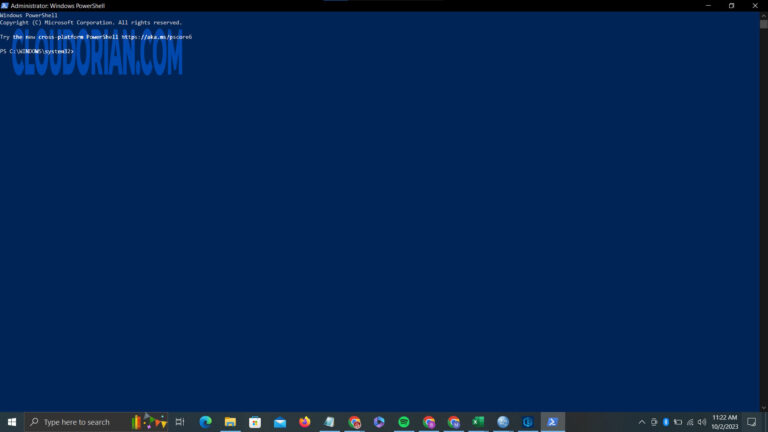Select the active PowerShell taskbar icon

click(552, 422)
